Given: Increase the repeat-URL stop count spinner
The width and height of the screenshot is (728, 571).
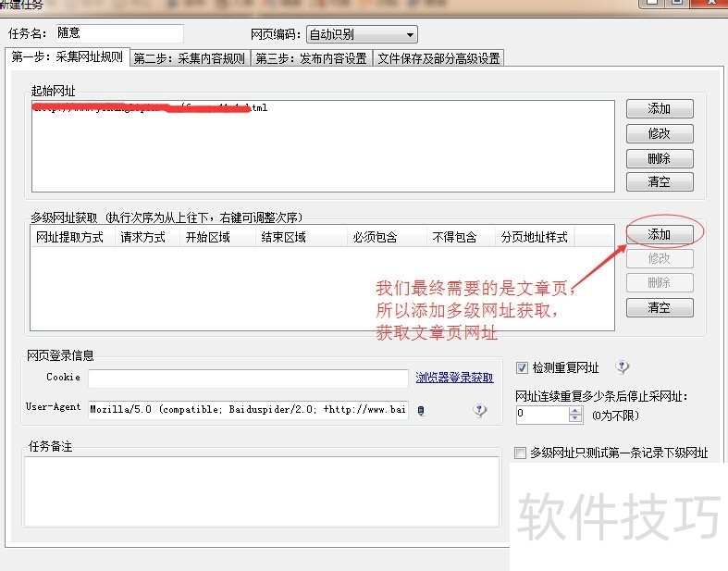Looking at the screenshot, I should coord(575,411).
